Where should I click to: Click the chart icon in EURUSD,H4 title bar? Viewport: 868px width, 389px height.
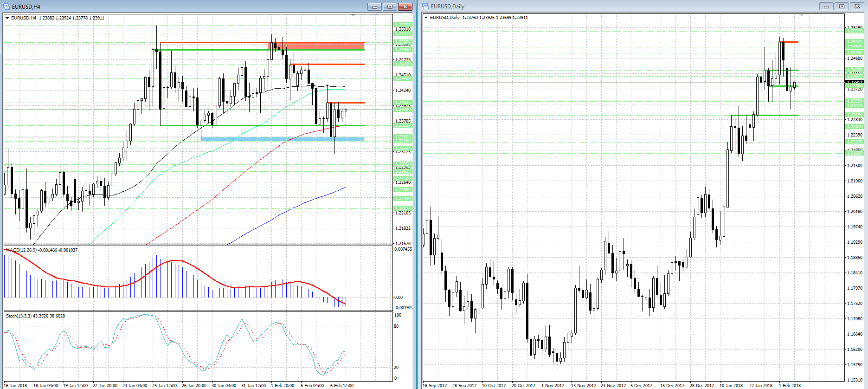pos(6,6)
